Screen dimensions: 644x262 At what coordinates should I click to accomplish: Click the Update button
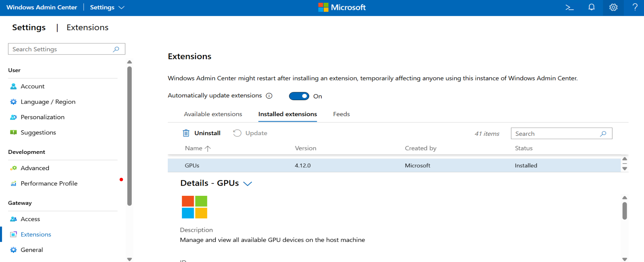(x=250, y=133)
